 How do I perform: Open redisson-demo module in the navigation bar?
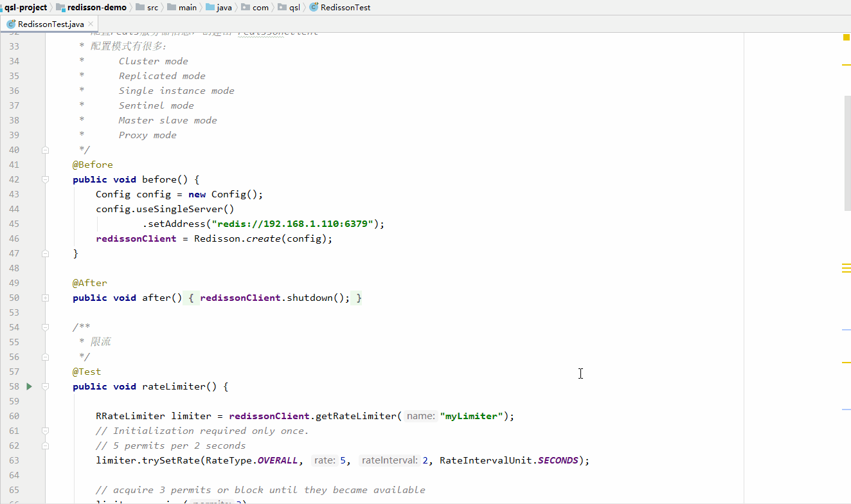pyautogui.click(x=91, y=8)
